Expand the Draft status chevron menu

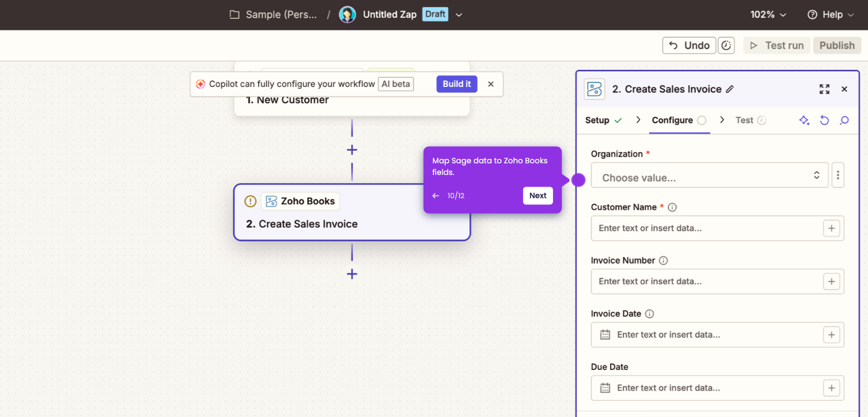(458, 15)
